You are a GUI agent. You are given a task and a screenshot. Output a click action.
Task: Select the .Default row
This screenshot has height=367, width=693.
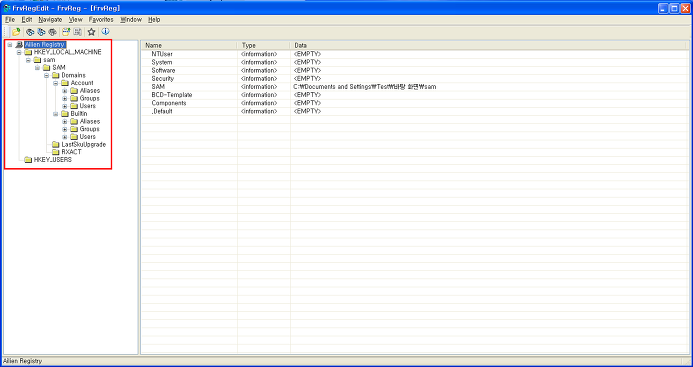pyautogui.click(x=415, y=111)
